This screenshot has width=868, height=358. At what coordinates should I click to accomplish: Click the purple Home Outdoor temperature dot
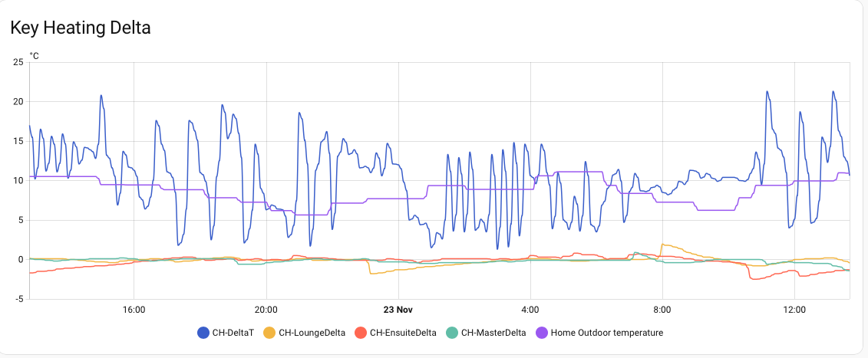click(x=541, y=333)
